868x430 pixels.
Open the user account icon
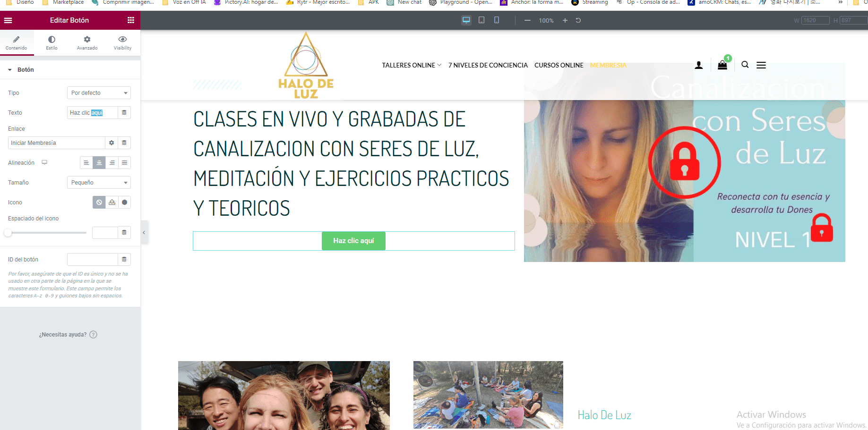(x=699, y=65)
